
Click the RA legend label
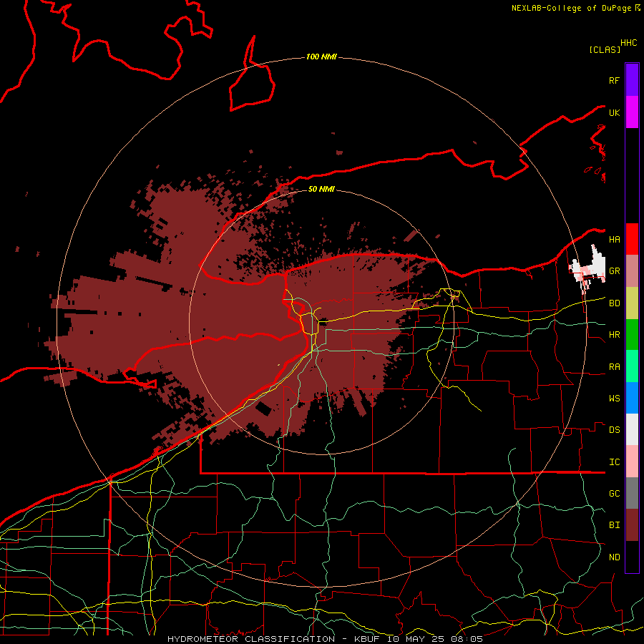pyautogui.click(x=615, y=367)
